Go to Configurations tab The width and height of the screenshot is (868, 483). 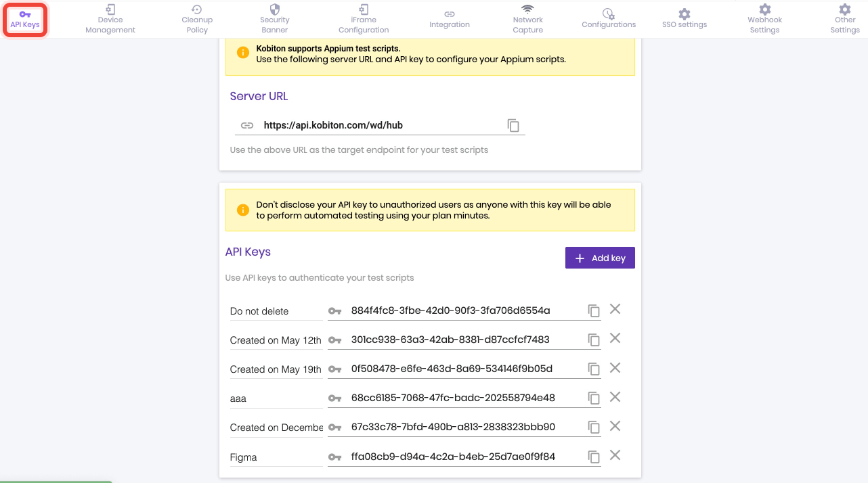click(x=609, y=20)
